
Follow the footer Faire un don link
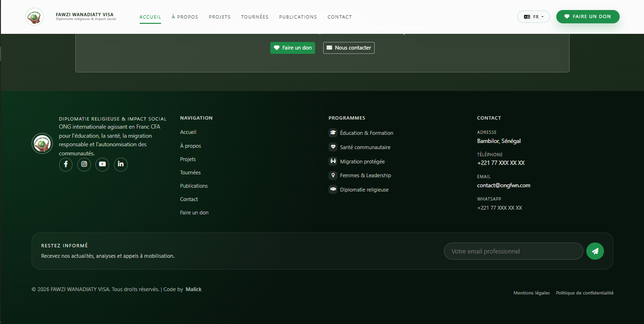click(194, 213)
